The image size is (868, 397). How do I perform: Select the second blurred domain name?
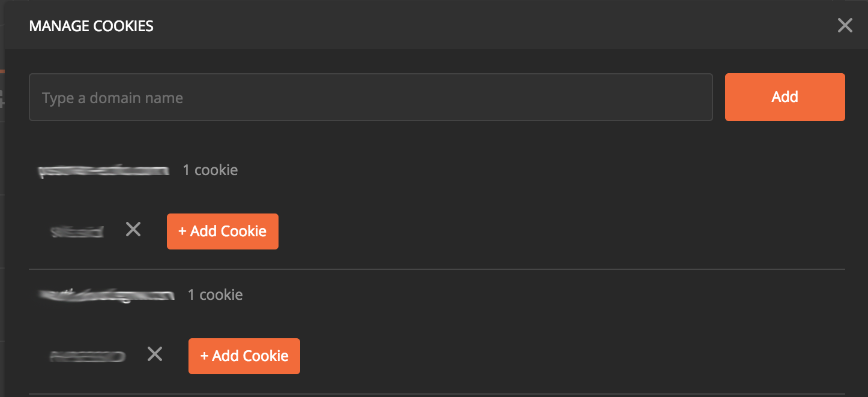(106, 294)
